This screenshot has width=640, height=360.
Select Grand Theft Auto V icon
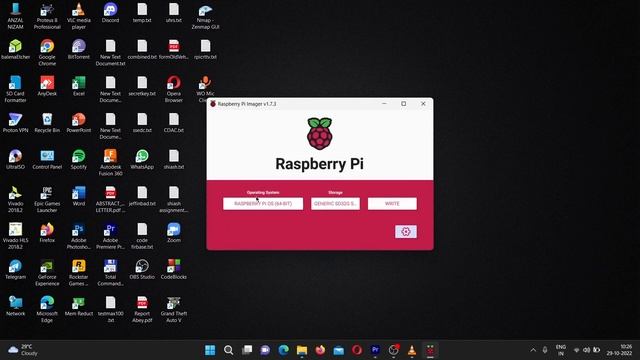[173, 309]
